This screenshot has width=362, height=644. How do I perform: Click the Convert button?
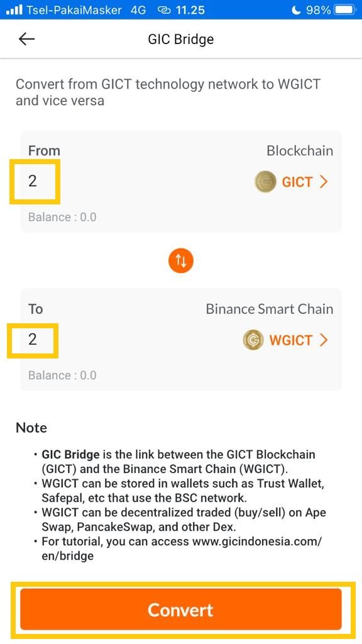(181, 609)
